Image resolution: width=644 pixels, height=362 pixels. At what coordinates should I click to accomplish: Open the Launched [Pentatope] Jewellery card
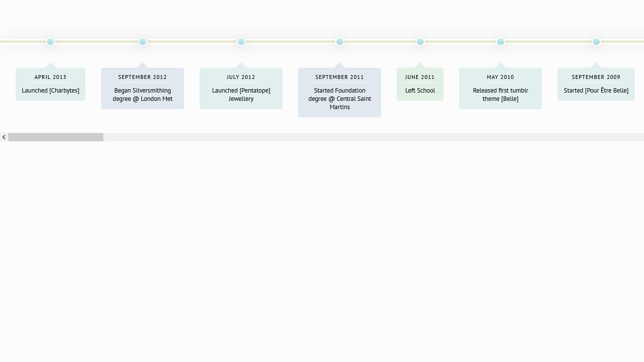click(x=241, y=88)
